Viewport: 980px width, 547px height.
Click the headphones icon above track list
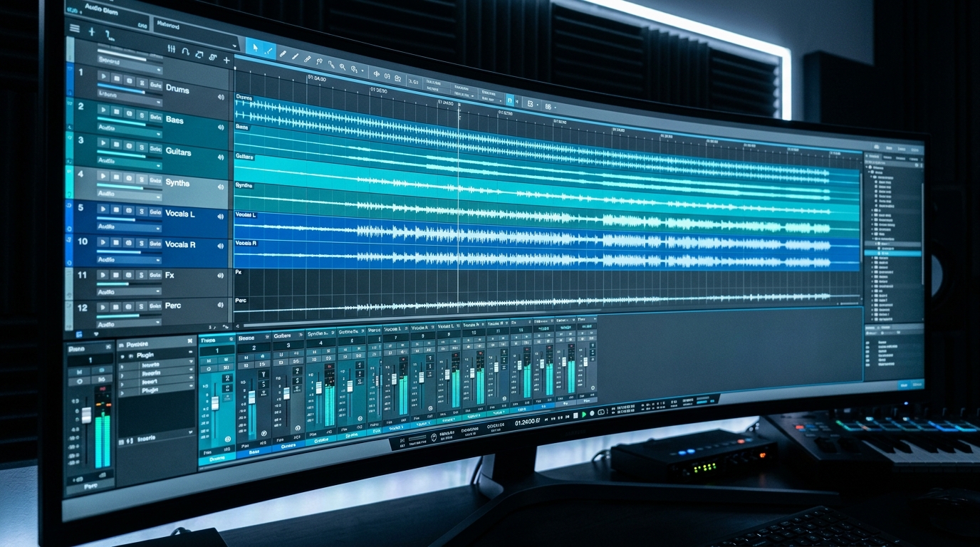pyautogui.click(x=185, y=52)
